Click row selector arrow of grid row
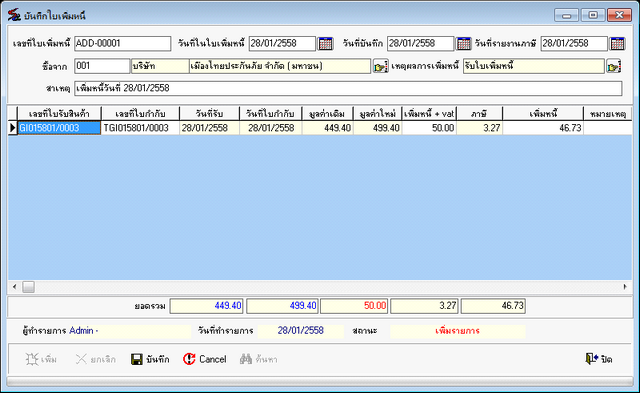Viewport: 640px width, 393px height. [x=13, y=128]
